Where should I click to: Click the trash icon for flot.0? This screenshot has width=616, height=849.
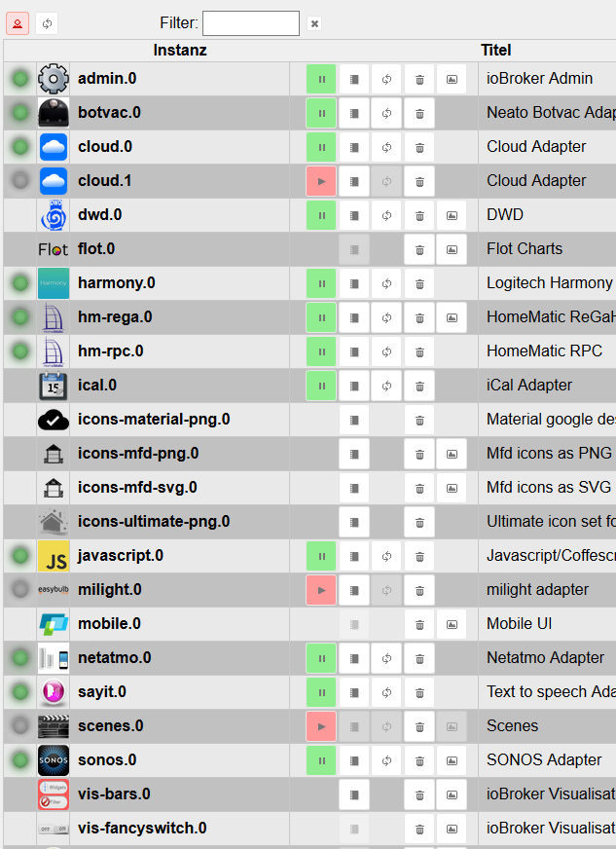pos(419,249)
